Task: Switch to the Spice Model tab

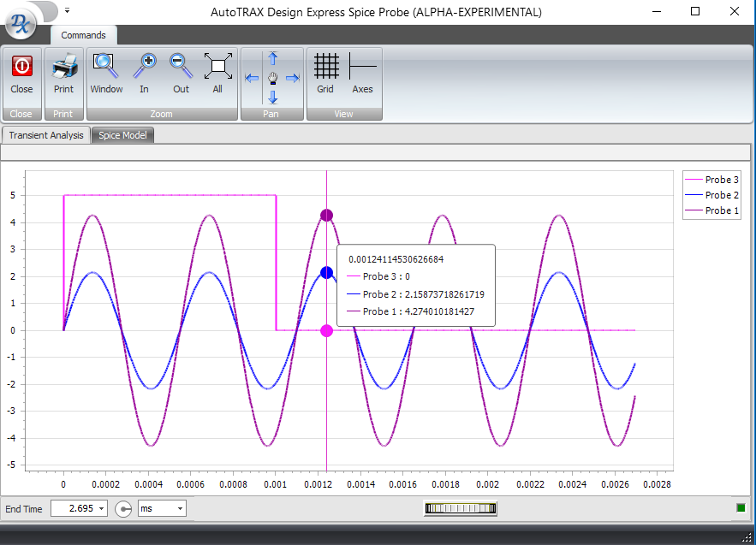Action: coord(122,135)
